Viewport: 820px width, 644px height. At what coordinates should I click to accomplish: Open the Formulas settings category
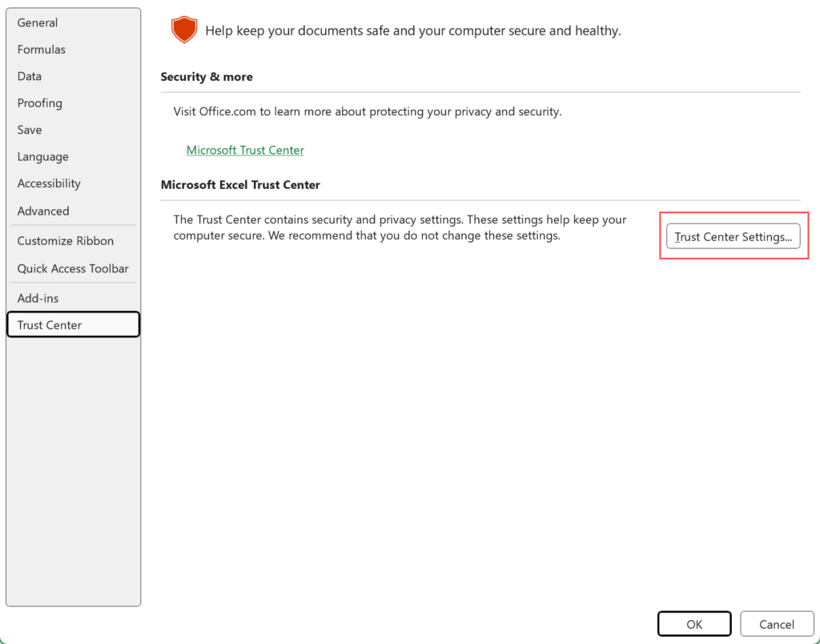pos(41,49)
